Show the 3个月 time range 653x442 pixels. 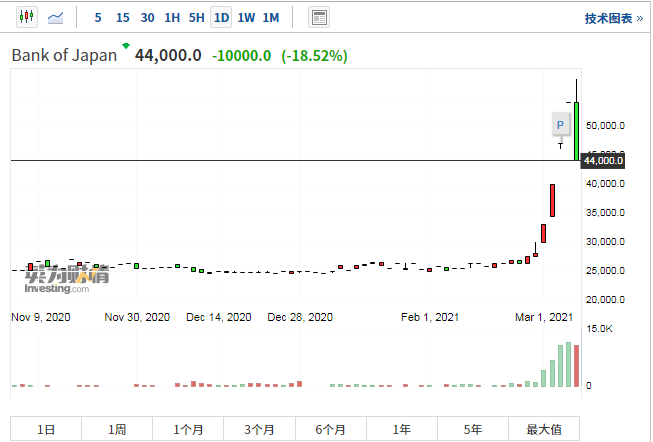pyautogui.click(x=259, y=429)
